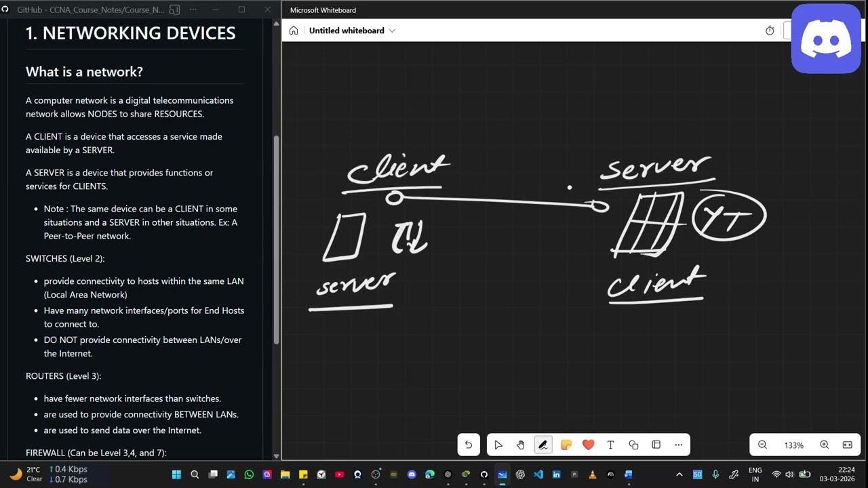Open GitHub app from taskbar
This screenshot has height=488, width=868.
pos(484,474)
